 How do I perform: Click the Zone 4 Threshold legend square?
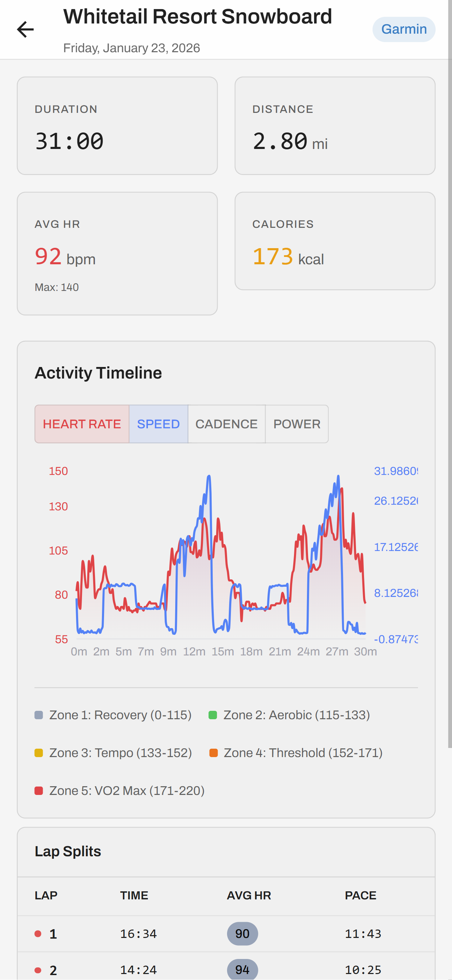click(214, 752)
